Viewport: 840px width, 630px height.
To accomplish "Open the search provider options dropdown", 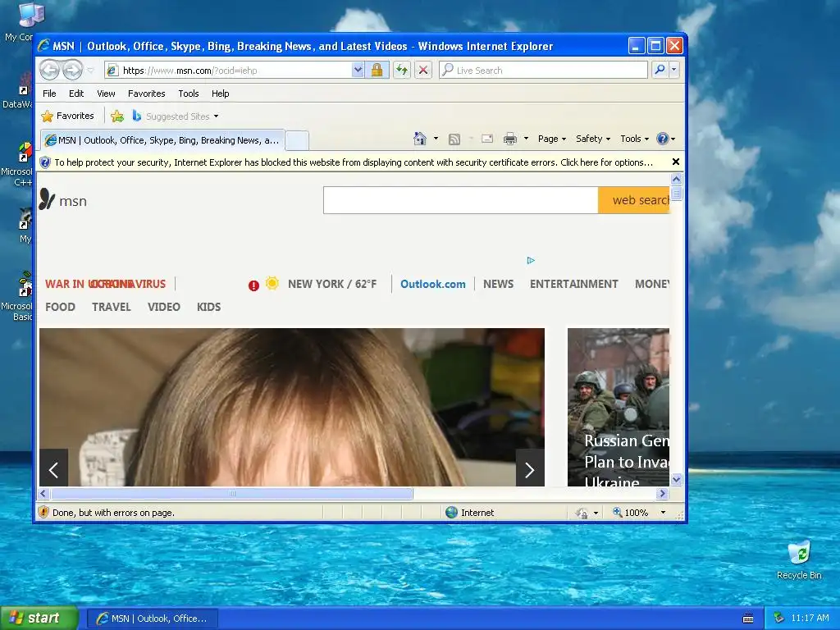I will coord(674,71).
